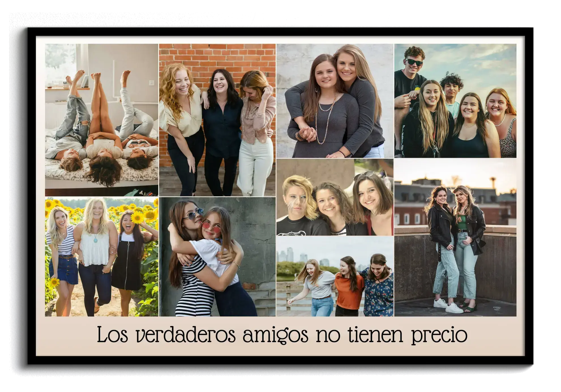Click the close-up selfie of three women
Screen dimensions: 561x392
point(335,197)
